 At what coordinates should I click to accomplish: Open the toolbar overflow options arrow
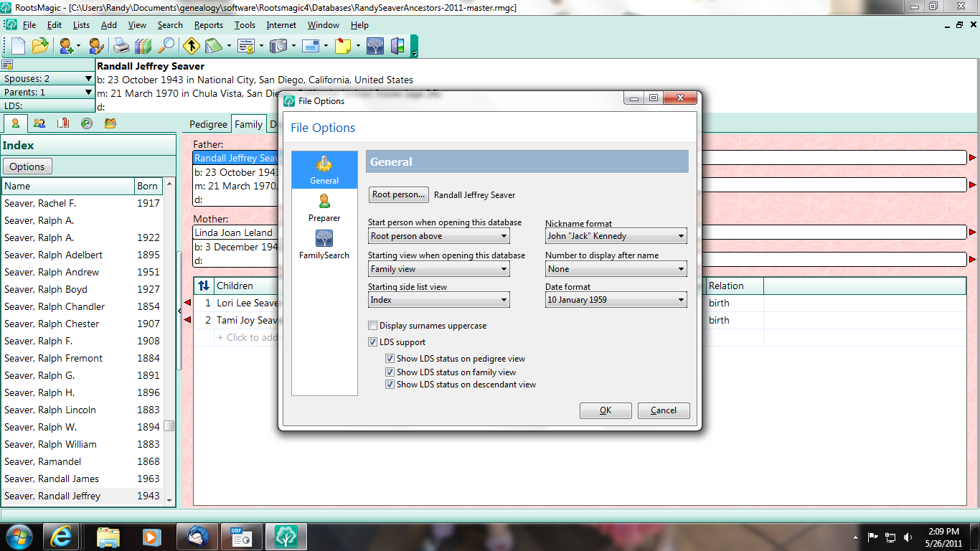tap(415, 53)
